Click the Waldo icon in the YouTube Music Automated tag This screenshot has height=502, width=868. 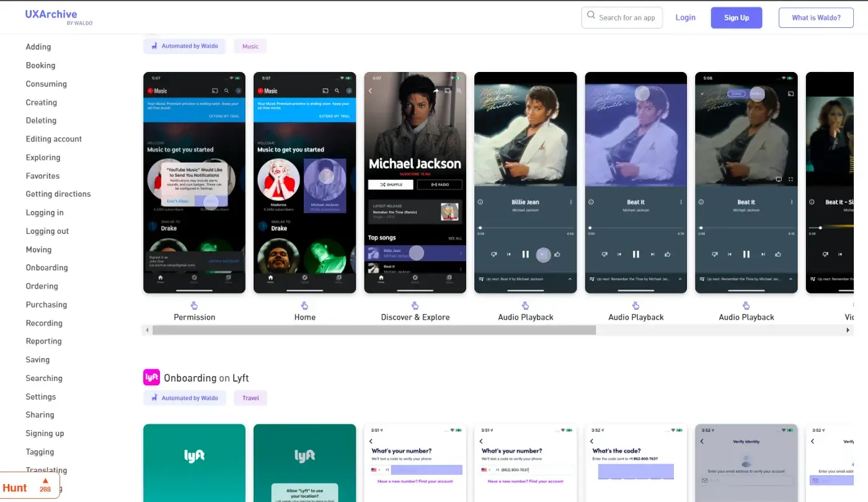(154, 46)
